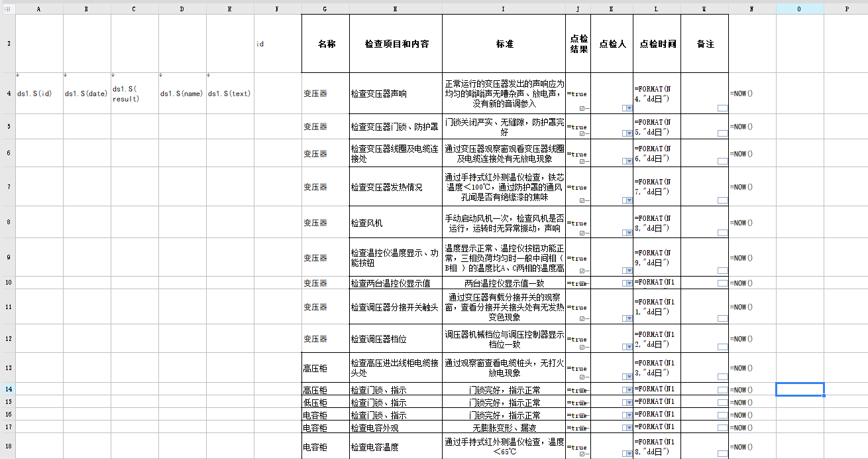This screenshot has height=459, width=868.
Task: Click the 两台温控仪显示值一致 cell
Action: tap(504, 283)
